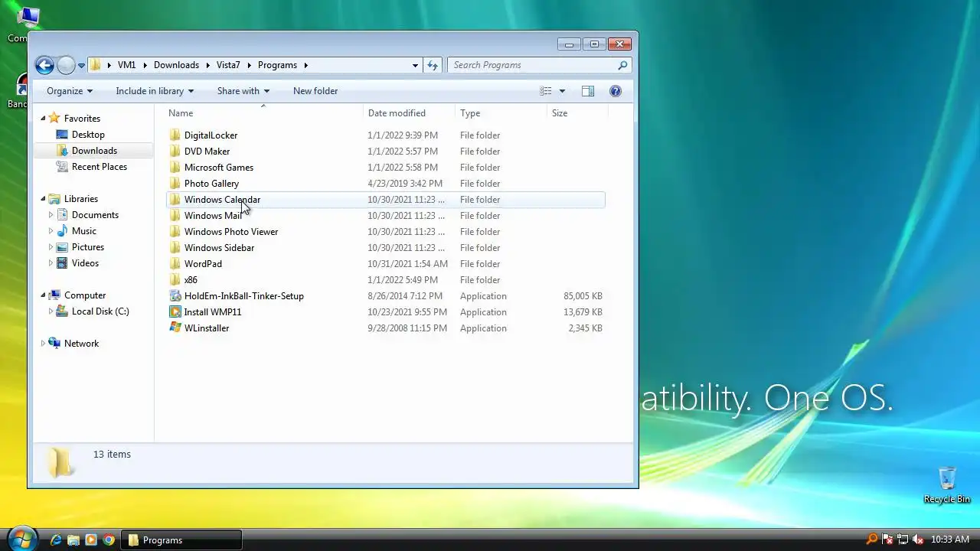Select the HoldEm-InkBall-Tinker-Setup application icon
The height and width of the screenshot is (551, 980).
click(x=175, y=296)
